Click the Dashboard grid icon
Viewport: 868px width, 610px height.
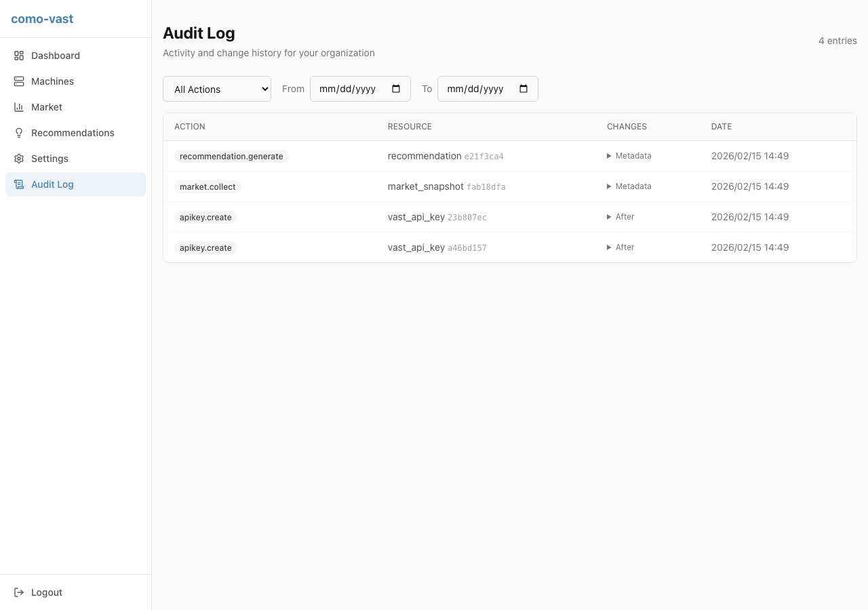click(19, 56)
